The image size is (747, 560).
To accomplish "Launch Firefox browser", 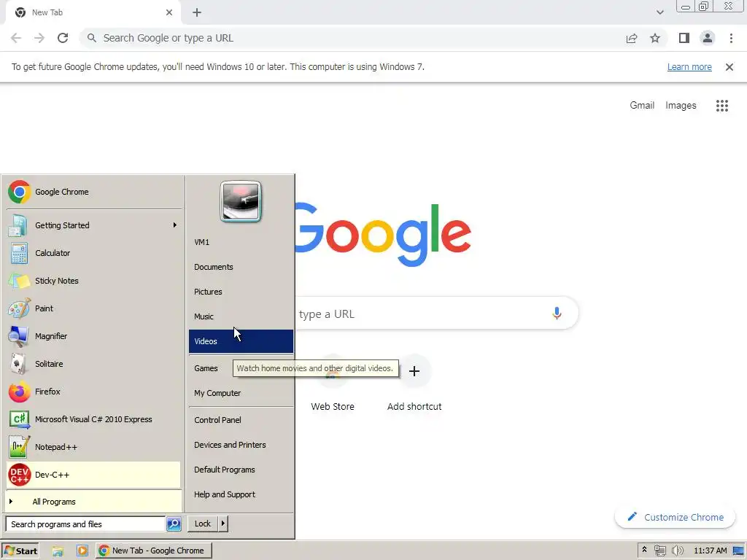I will 94,392.
